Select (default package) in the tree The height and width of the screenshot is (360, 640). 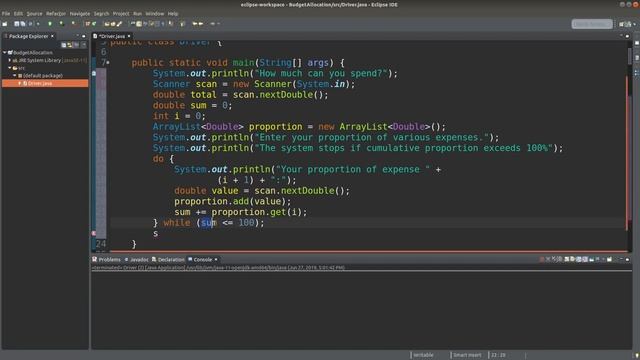point(43,76)
